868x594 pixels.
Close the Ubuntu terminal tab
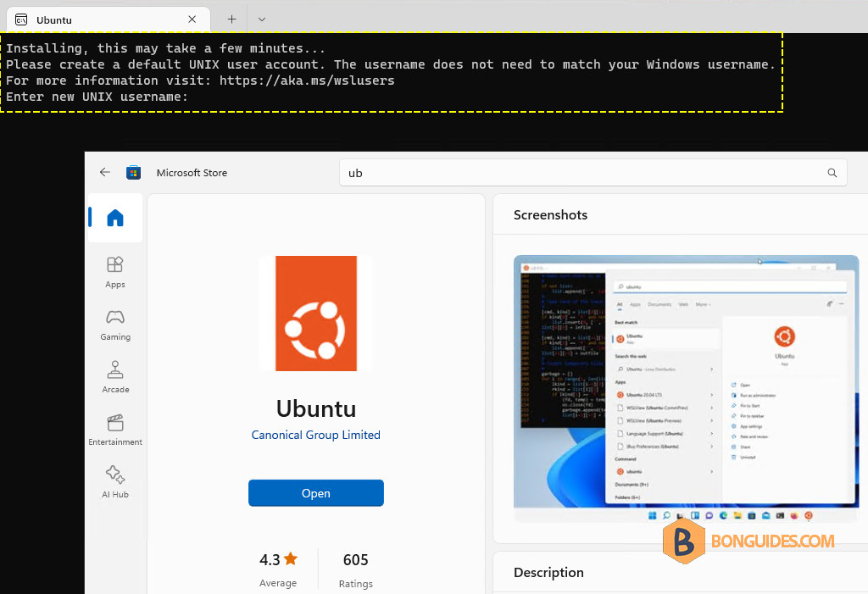(192, 19)
